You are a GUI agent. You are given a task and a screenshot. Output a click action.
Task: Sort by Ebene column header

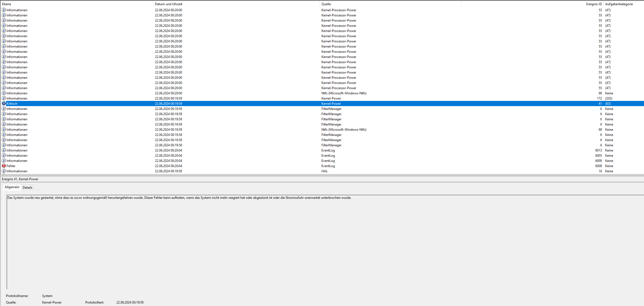pyautogui.click(x=7, y=4)
